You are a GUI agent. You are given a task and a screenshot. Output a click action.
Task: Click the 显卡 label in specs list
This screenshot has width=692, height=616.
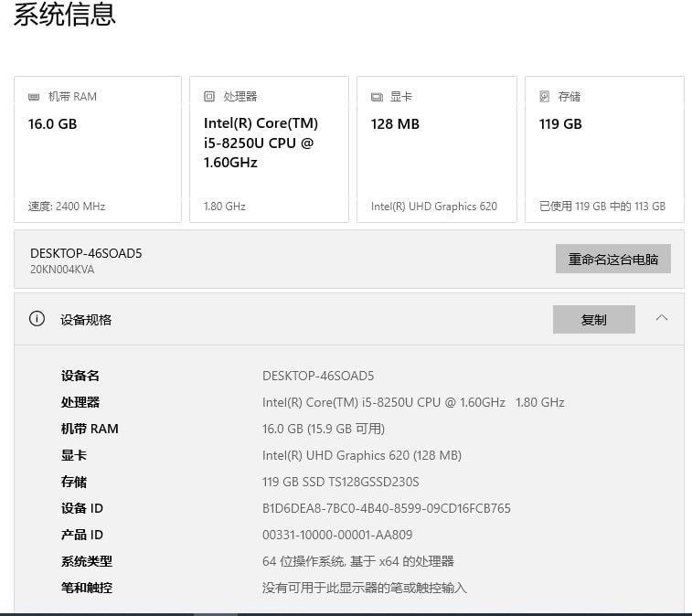click(74, 455)
